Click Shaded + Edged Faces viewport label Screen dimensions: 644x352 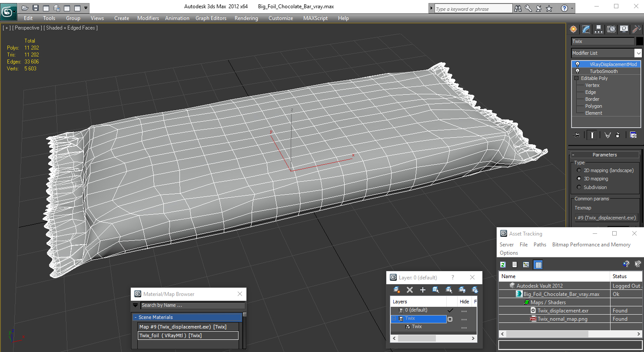[71, 28]
